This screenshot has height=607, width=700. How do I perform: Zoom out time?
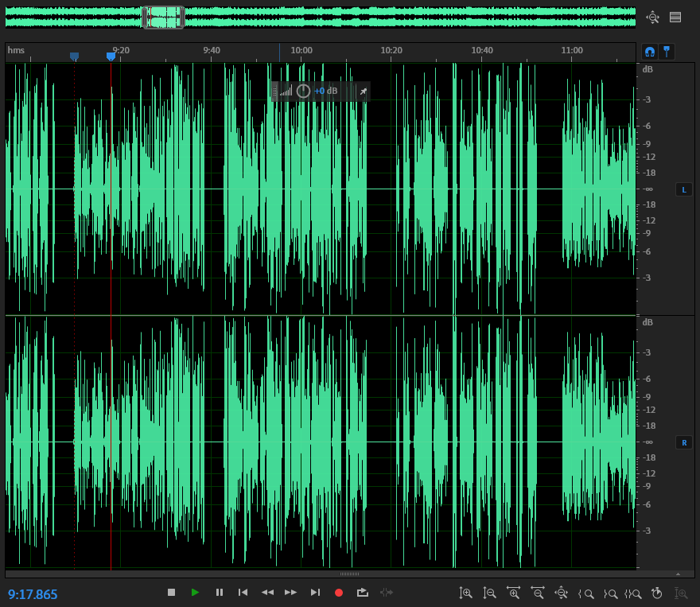[538, 593]
